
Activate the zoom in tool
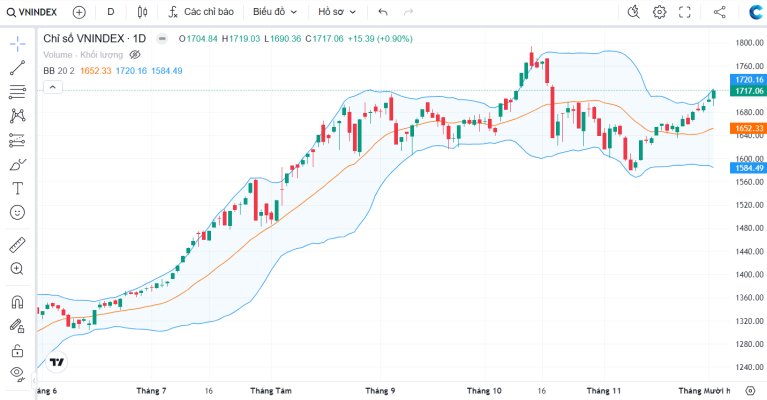17,268
